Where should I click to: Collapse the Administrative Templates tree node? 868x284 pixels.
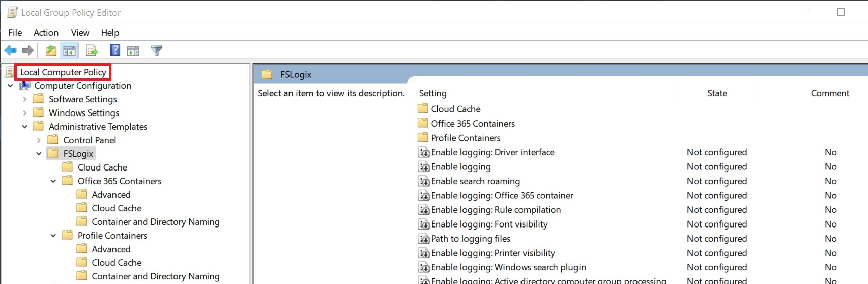pos(24,127)
